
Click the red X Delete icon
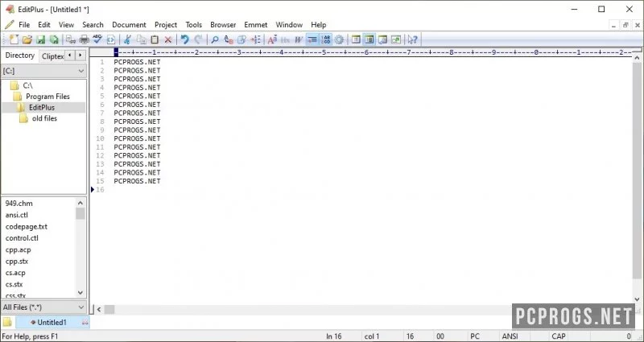click(x=168, y=39)
